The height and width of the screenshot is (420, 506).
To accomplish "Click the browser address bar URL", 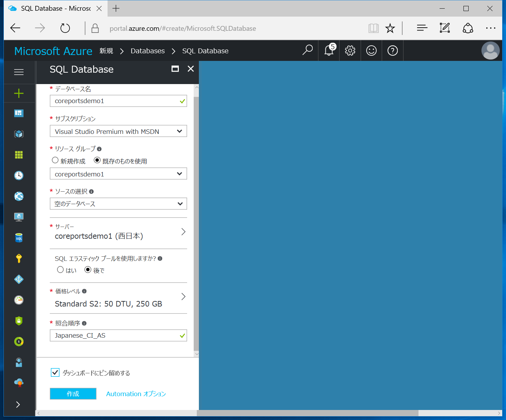I will (x=183, y=28).
